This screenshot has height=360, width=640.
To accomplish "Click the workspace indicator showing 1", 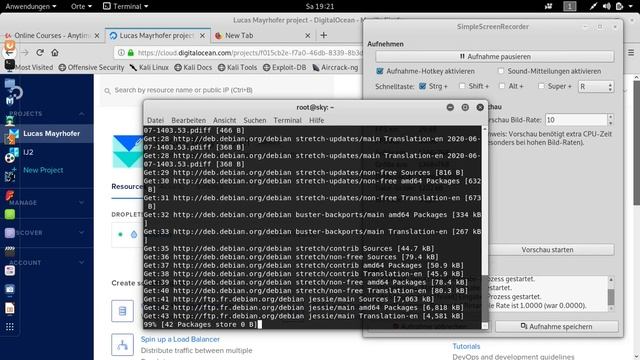I will click(x=570, y=6).
